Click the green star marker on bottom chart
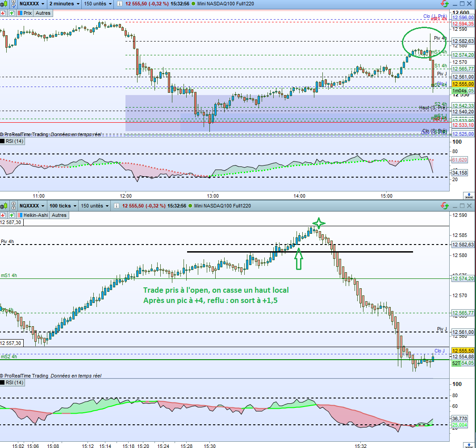Image resolution: width=476 pixels, height=448 pixels. pyautogui.click(x=318, y=224)
